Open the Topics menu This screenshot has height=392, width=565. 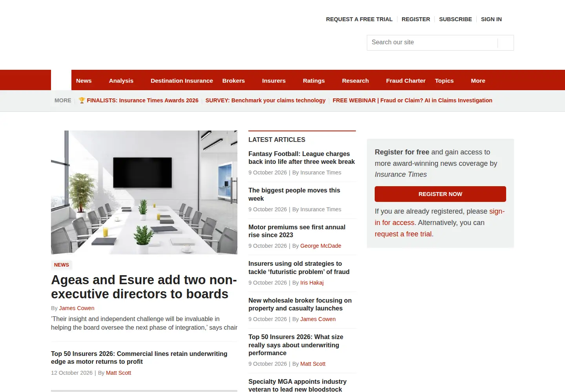point(444,81)
